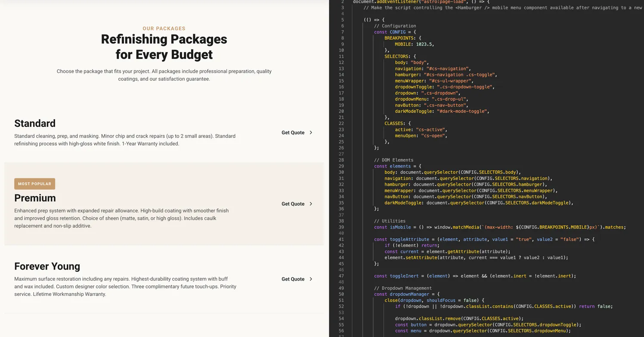Place cursor on the CONFIG constant declaration
The width and height of the screenshot is (644, 337).
pyautogui.click(x=394, y=32)
